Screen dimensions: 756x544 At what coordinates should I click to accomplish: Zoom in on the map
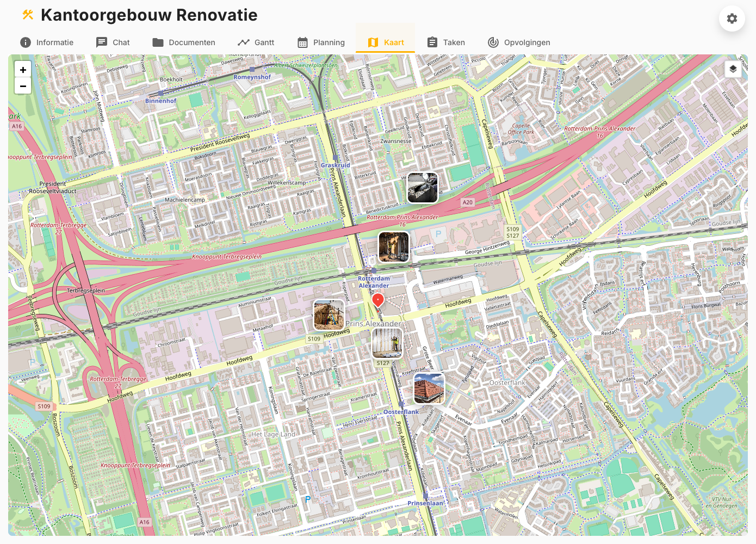click(x=23, y=70)
